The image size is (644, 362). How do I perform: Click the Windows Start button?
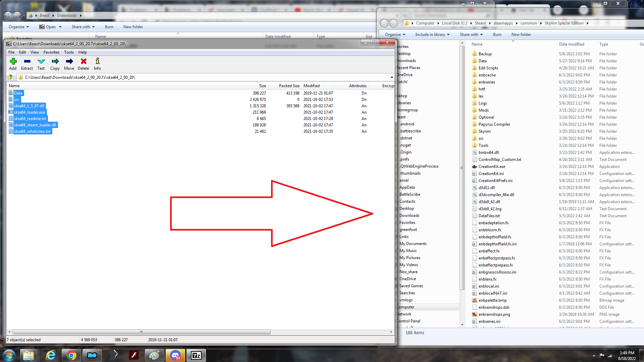click(x=9, y=355)
